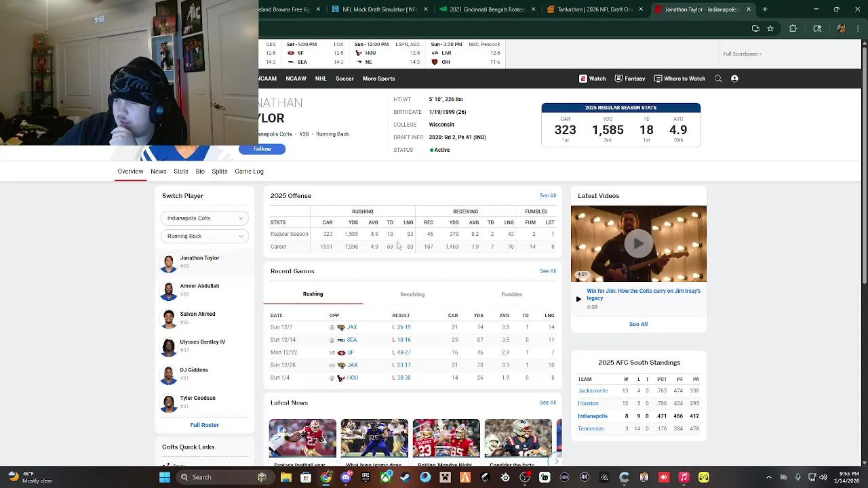Open NHL in the ESPN navigation
868x488 pixels.
pos(321,79)
